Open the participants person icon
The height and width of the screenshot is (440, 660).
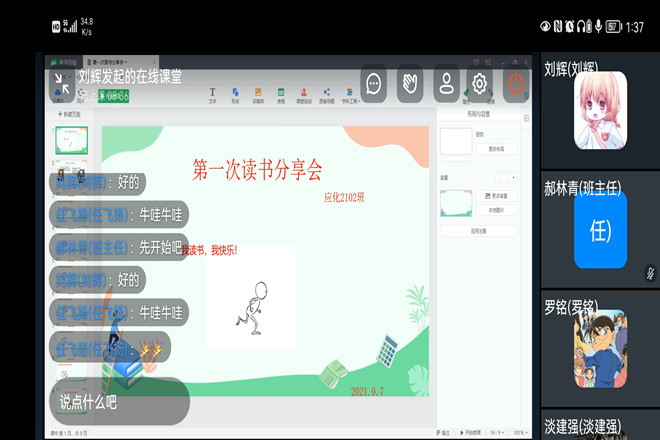tap(446, 83)
